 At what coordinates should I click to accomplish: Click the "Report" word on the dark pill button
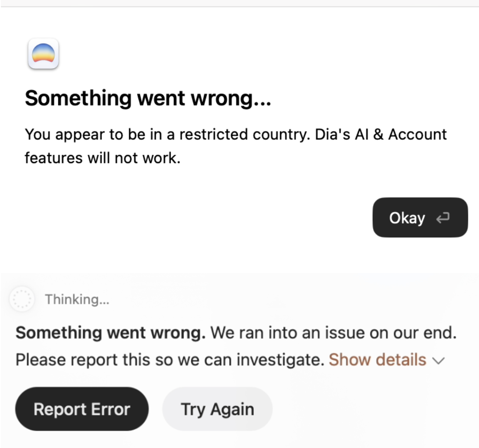point(59,409)
